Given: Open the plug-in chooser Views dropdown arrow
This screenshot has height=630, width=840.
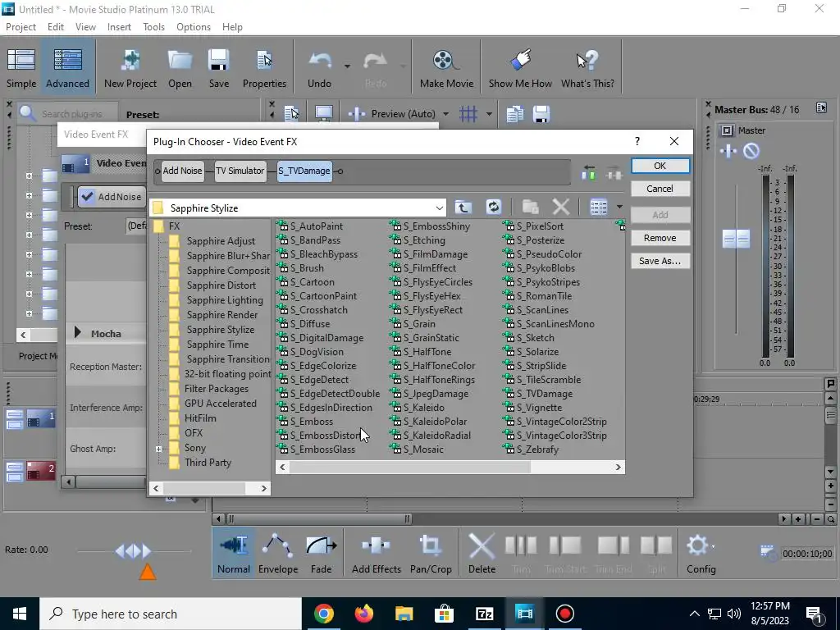Looking at the screenshot, I should [x=619, y=208].
